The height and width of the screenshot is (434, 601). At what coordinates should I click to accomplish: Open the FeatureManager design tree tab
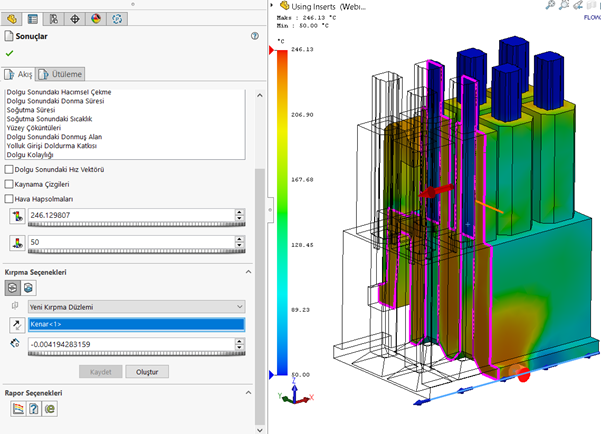[x=11, y=18]
